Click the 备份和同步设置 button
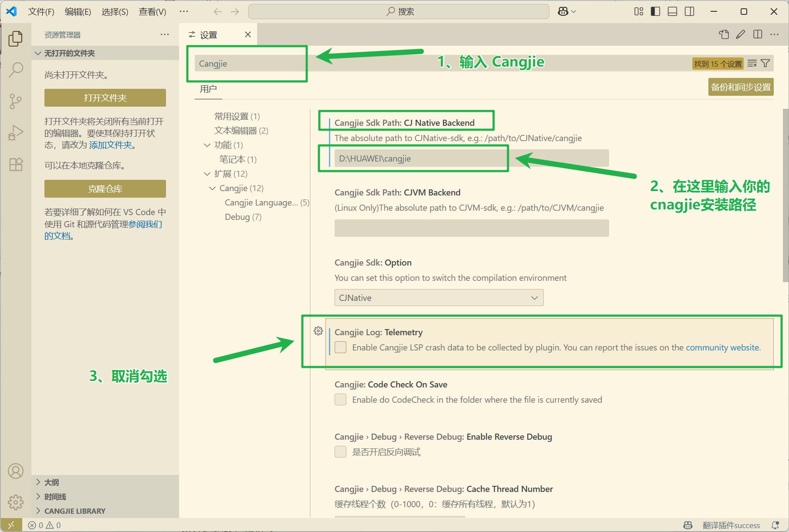 coord(741,87)
